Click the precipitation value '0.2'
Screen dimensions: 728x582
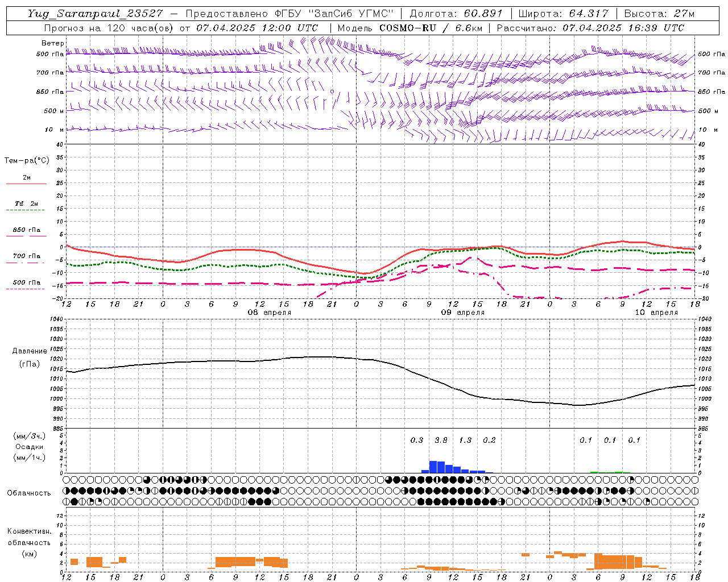pyautogui.click(x=489, y=440)
